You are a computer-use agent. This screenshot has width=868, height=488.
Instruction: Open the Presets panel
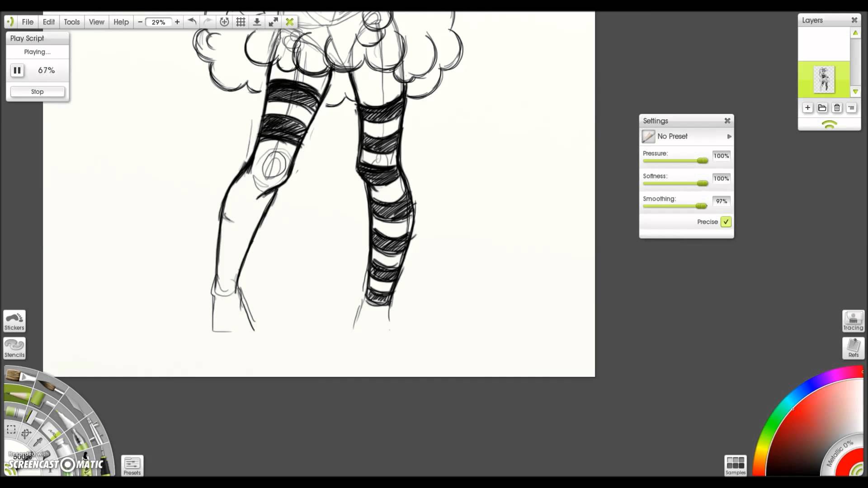coord(132,465)
